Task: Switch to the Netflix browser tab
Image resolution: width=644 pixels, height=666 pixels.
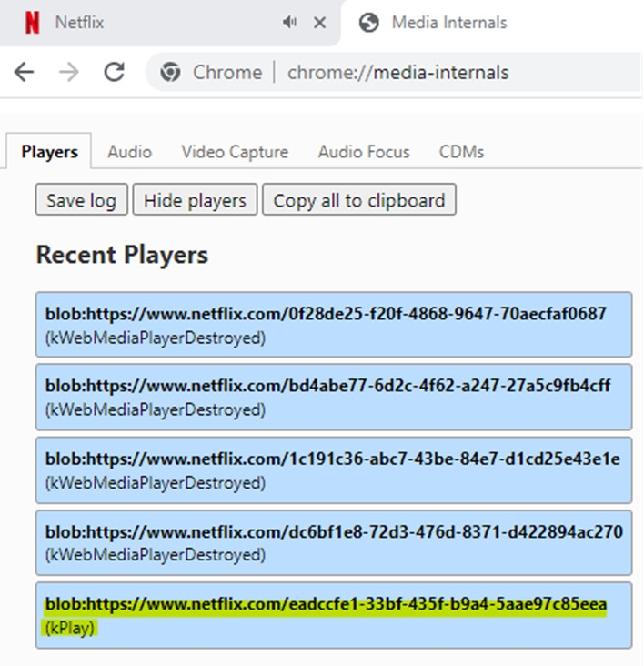Action: pos(170,23)
